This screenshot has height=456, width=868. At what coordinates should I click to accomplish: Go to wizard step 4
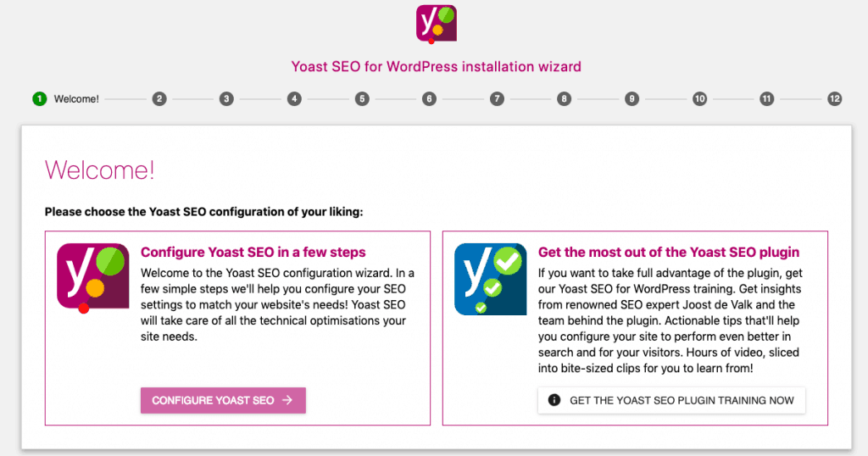click(x=294, y=99)
